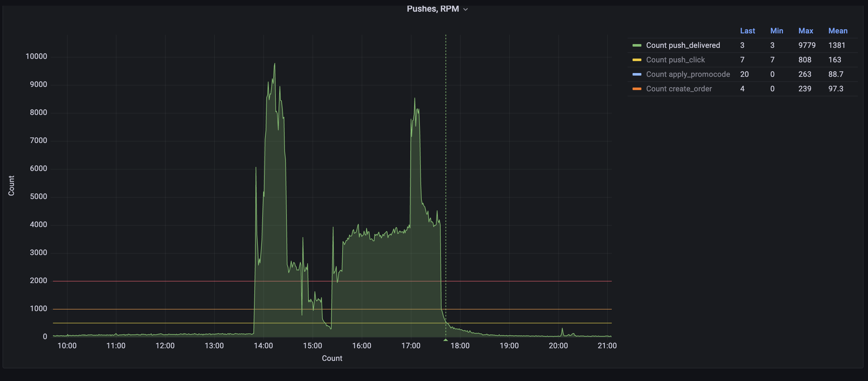Click the blue apply_promocode color swatch
Viewport: 868px width, 381px height.
[x=637, y=74]
